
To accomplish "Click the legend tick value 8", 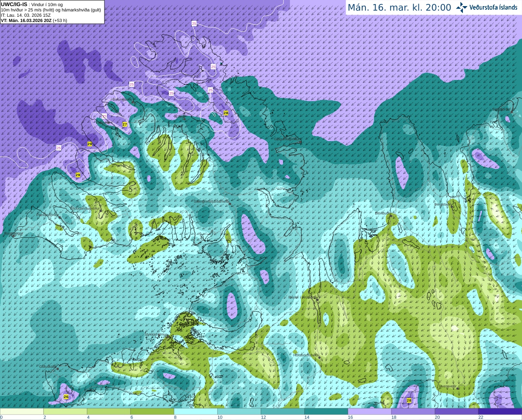I will [x=175, y=418].
